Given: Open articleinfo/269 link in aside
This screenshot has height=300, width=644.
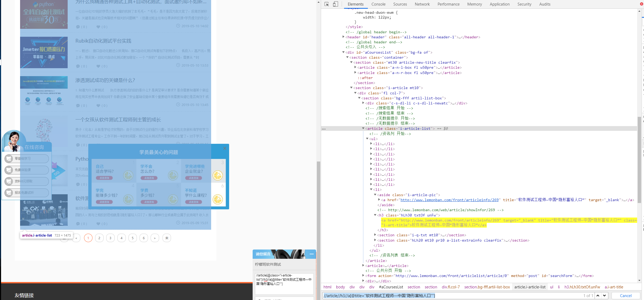Looking at the screenshot, I should point(449,200).
